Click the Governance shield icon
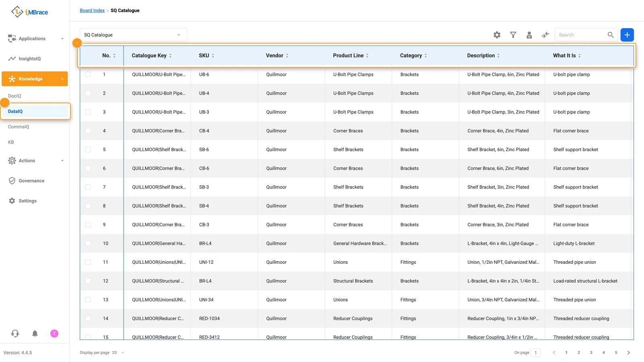The width and height of the screenshot is (644, 362). tap(12, 181)
